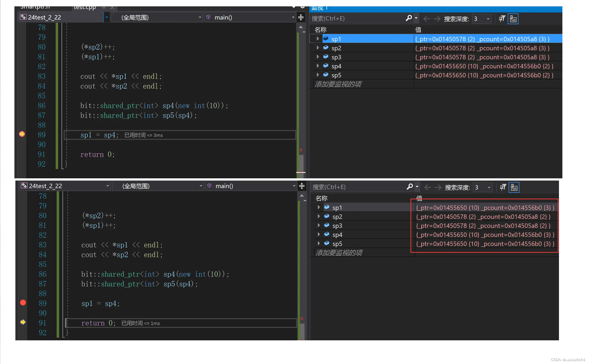589x364 pixels.
Task: Toggle hex display button in upper watch toolbar
Action: click(513, 19)
